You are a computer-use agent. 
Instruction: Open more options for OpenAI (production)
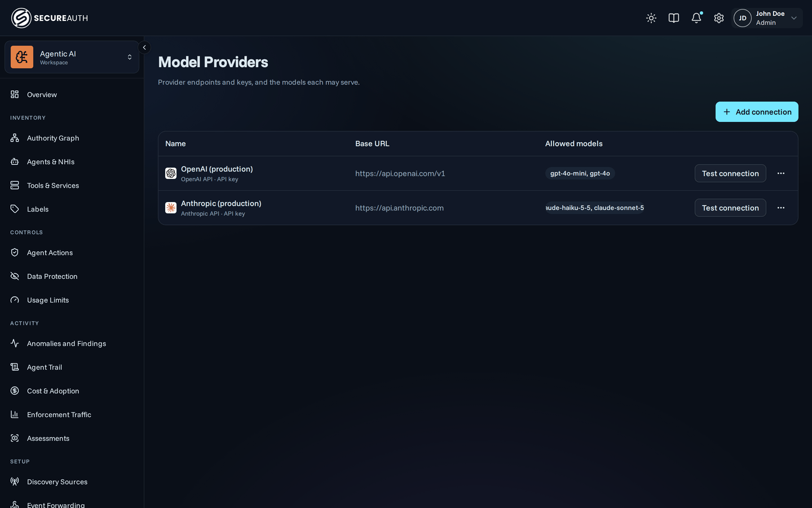click(781, 173)
